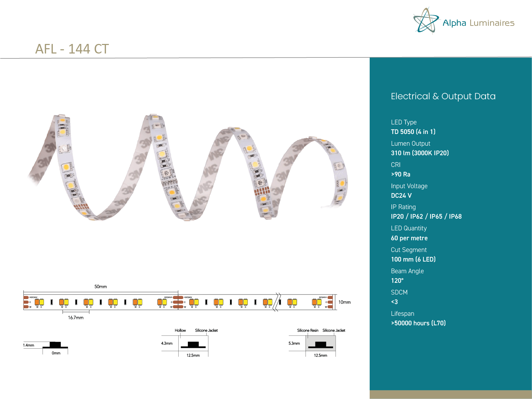
Task: Select the TD 5050 (4 in 1) value
Action: pyautogui.click(x=413, y=132)
